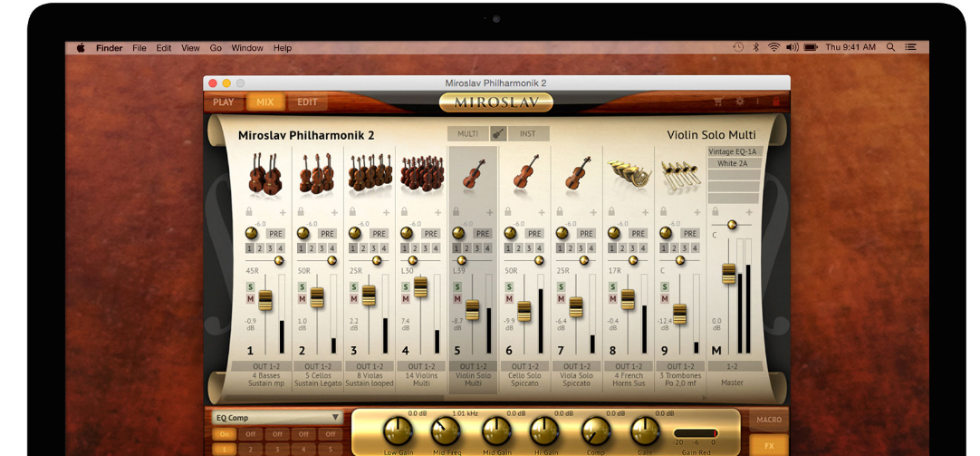980x456 pixels.
Task: Mute channel 2 with M button
Action: coord(302,298)
